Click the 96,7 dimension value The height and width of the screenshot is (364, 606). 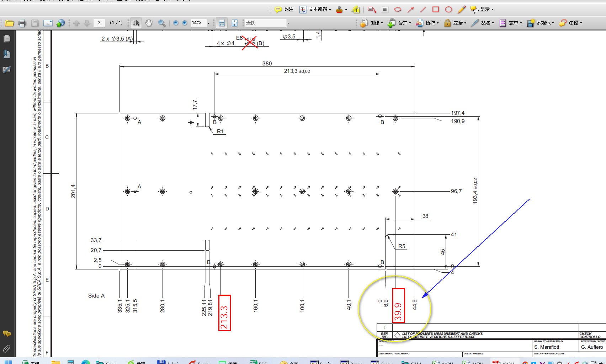456,191
